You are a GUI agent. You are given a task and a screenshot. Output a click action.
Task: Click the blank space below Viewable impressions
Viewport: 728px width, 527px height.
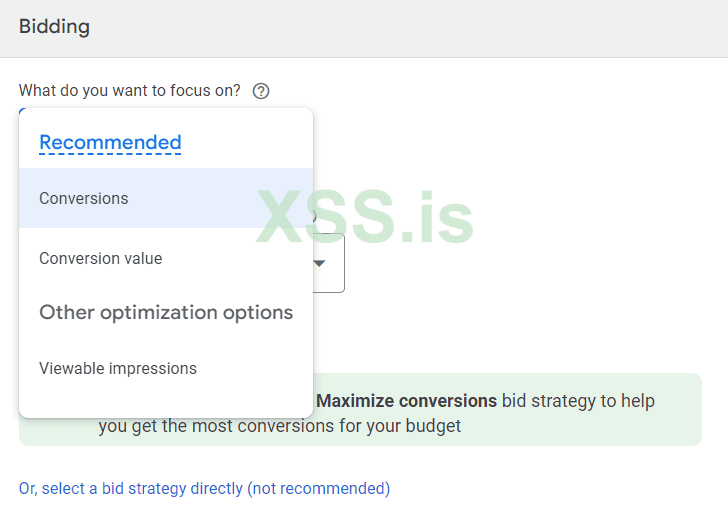[165, 402]
